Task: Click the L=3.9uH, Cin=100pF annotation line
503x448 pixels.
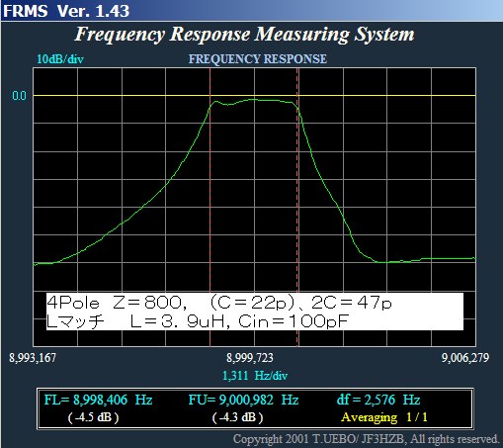Action: click(239, 321)
